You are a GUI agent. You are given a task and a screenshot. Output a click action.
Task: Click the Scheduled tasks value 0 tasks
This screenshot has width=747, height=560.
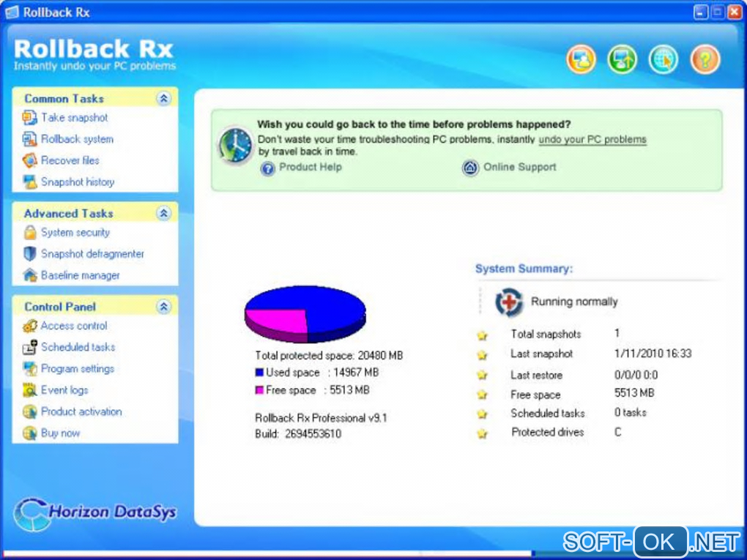point(631,412)
